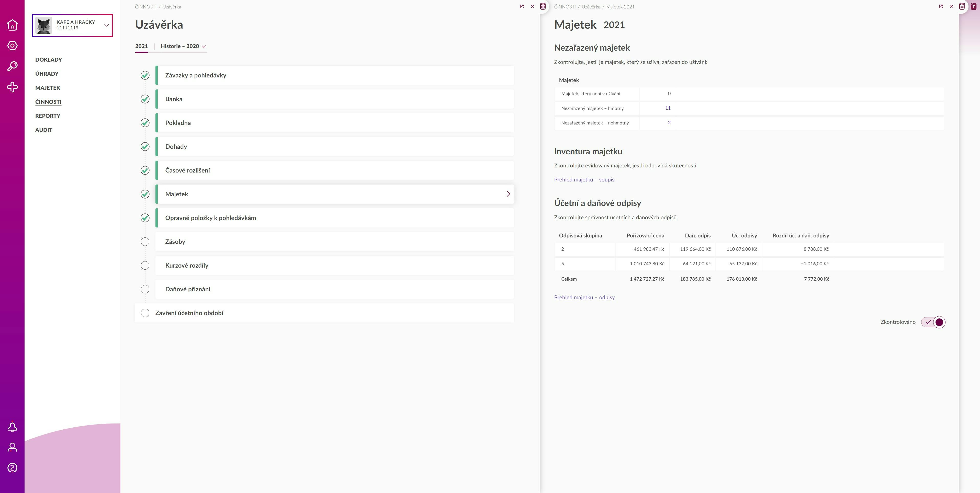
Task: Open Majetek 2021 panel in new window
Action: pyautogui.click(x=941, y=6)
